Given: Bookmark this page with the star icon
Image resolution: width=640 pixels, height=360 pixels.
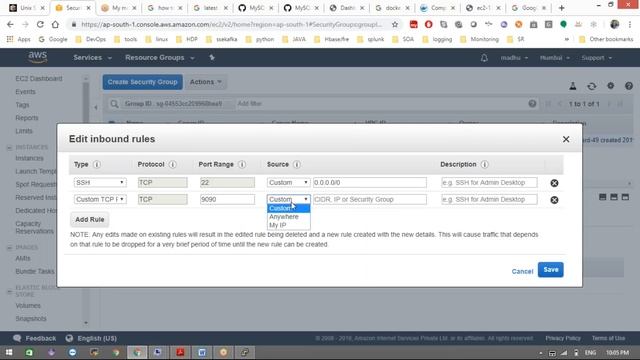Looking at the screenshot, I should tap(395, 24).
